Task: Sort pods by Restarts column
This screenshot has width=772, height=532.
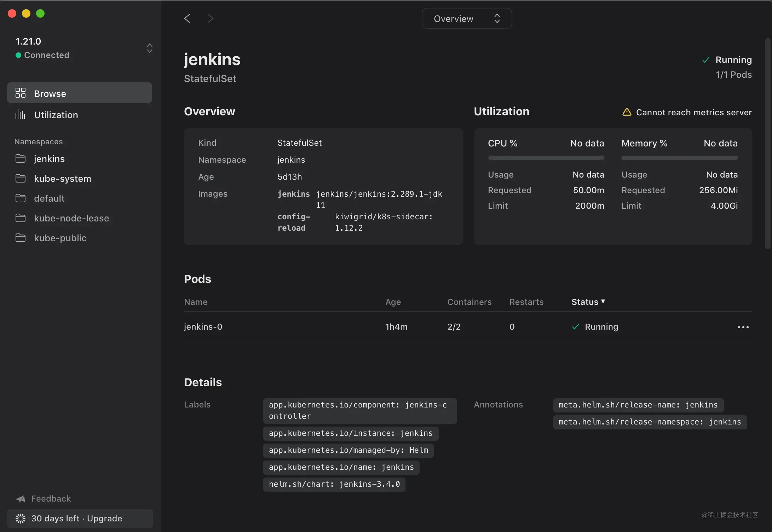Action: coord(526,302)
